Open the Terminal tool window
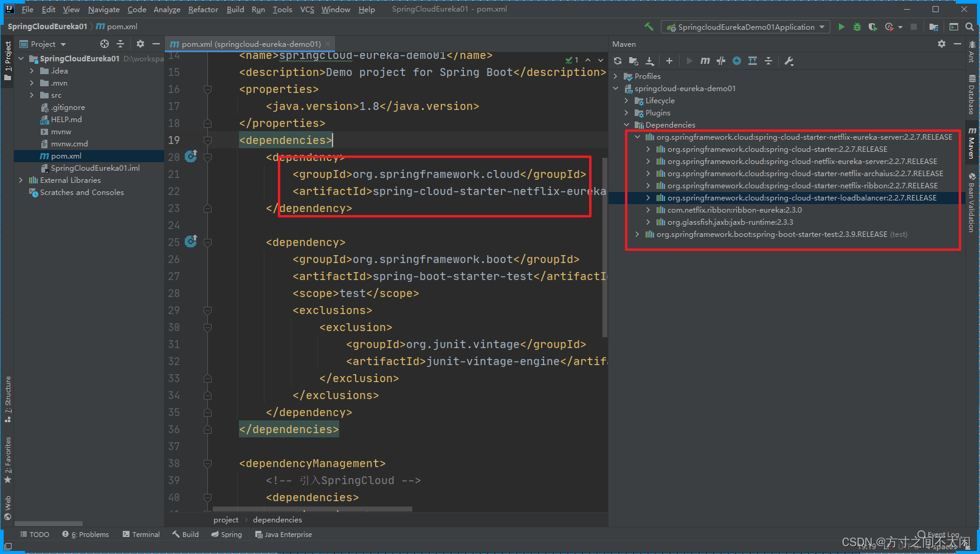980x554 pixels. (x=141, y=535)
